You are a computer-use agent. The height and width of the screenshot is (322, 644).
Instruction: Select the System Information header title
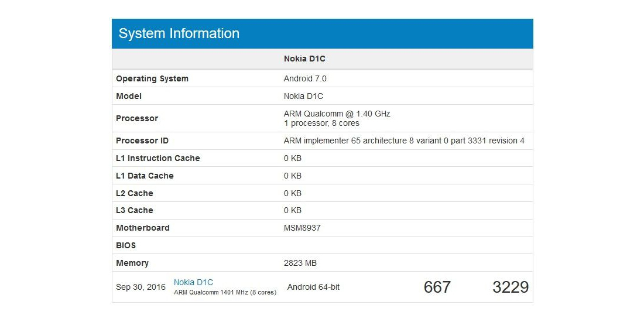[x=179, y=33]
